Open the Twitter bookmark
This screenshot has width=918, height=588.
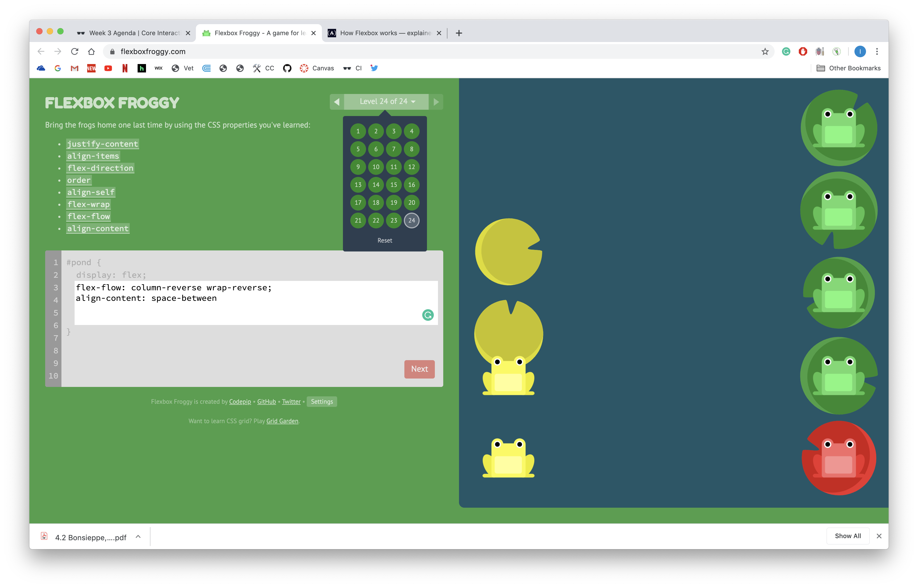[x=374, y=68]
